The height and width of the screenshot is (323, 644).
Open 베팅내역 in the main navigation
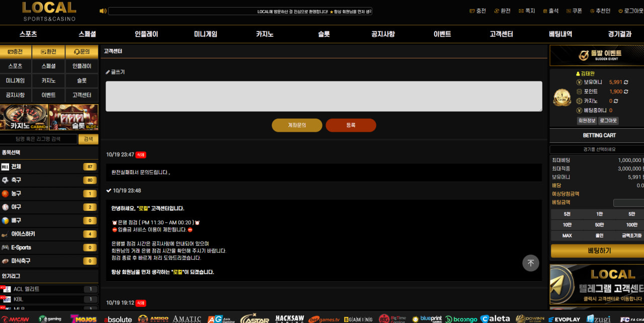point(560,34)
